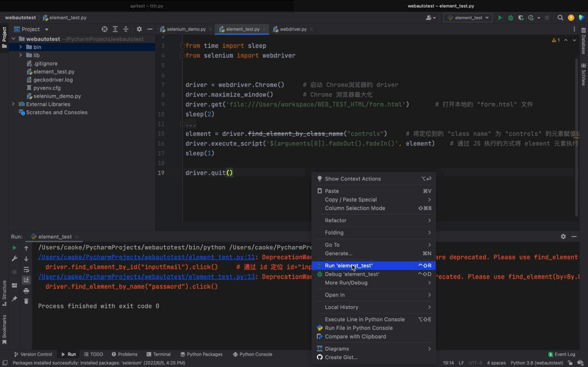Open Run panel settings gear
This screenshot has width=588, height=367.
pyautogui.click(x=563, y=237)
